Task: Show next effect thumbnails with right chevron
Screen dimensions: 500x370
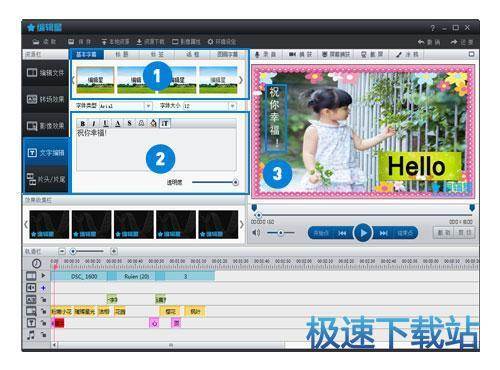Action: tap(242, 224)
